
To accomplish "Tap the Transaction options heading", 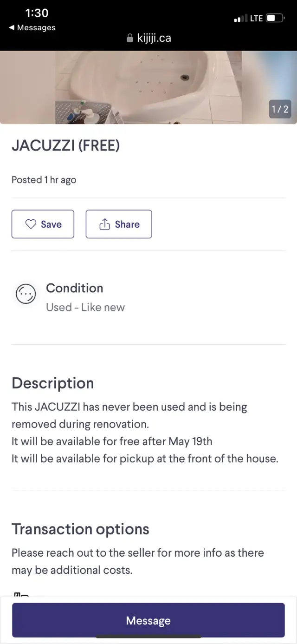I will click(80, 529).
